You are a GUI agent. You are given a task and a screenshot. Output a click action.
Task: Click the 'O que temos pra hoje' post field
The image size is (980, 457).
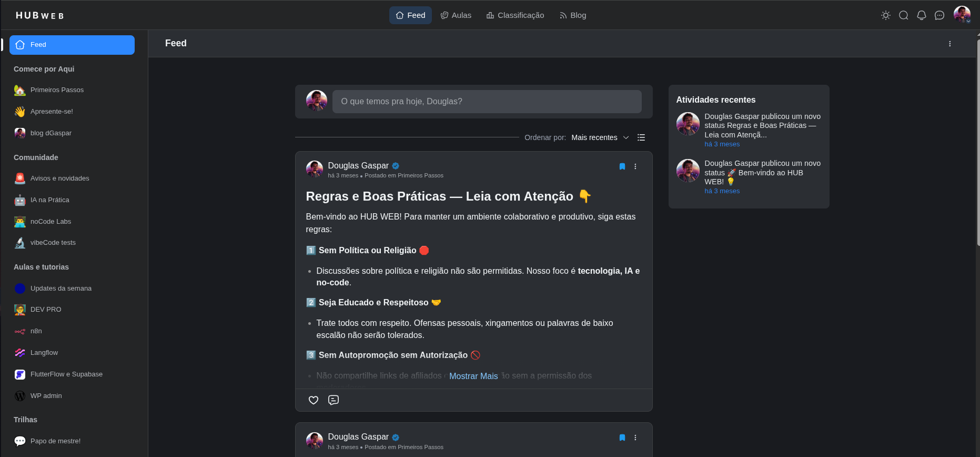(x=487, y=102)
